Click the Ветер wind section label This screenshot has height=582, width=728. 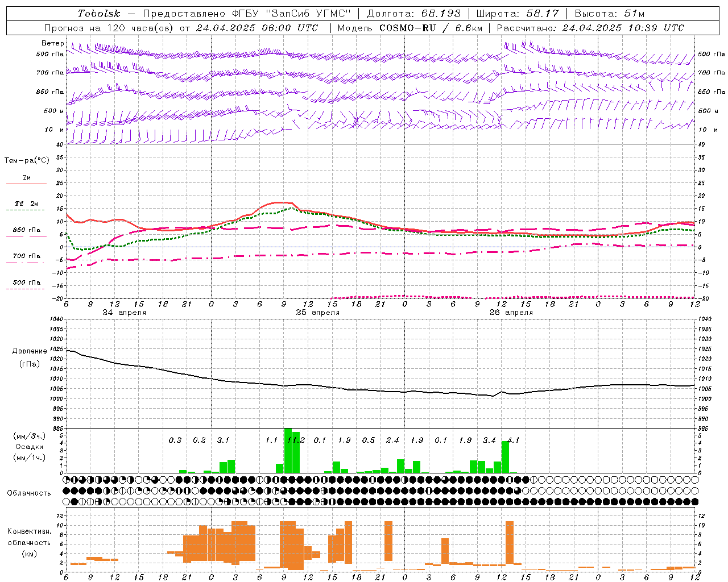coord(53,43)
